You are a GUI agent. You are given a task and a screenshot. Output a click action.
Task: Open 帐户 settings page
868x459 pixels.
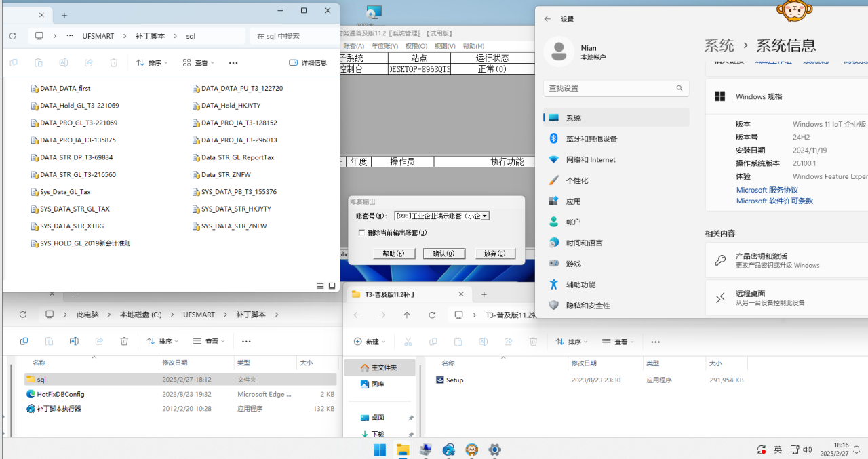tap(616, 222)
